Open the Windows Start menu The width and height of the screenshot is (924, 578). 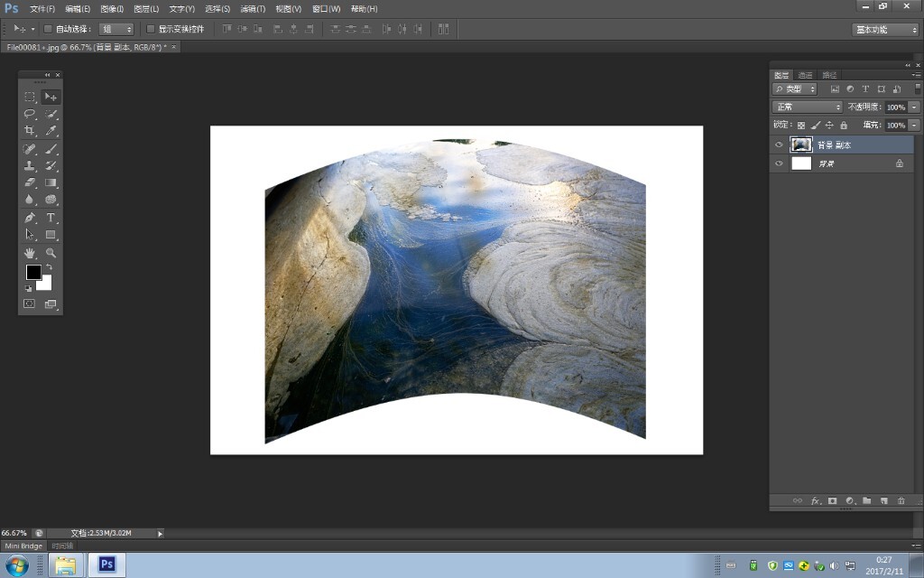tap(16, 565)
